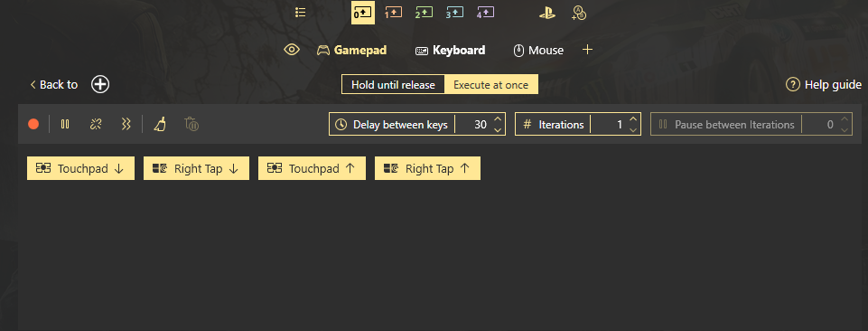
Task: Click the break/unlink combo icon
Action: 96,124
